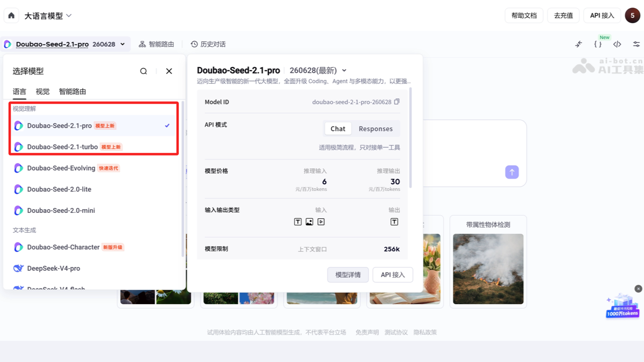Go to the home page icon
The image size is (644, 362).
pyautogui.click(x=11, y=16)
